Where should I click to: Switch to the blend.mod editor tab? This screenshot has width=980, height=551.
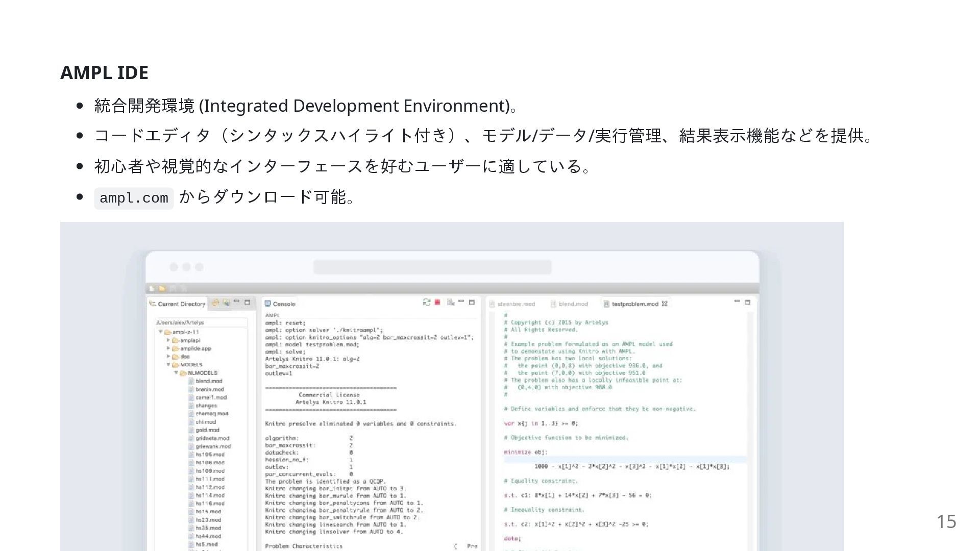573,304
